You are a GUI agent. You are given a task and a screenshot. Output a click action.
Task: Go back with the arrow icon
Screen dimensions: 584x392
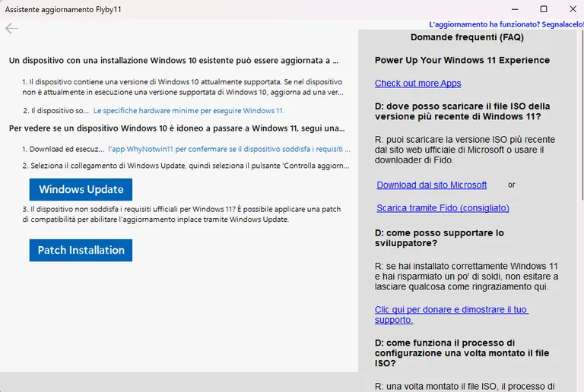coord(12,28)
